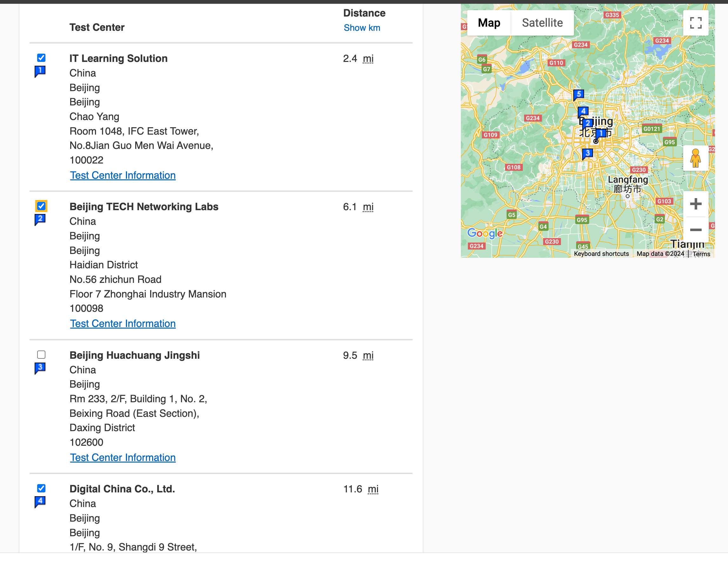728x567 pixels.
Task: Check Beijing Huachuang Jingshi checkbox
Action: pos(41,355)
